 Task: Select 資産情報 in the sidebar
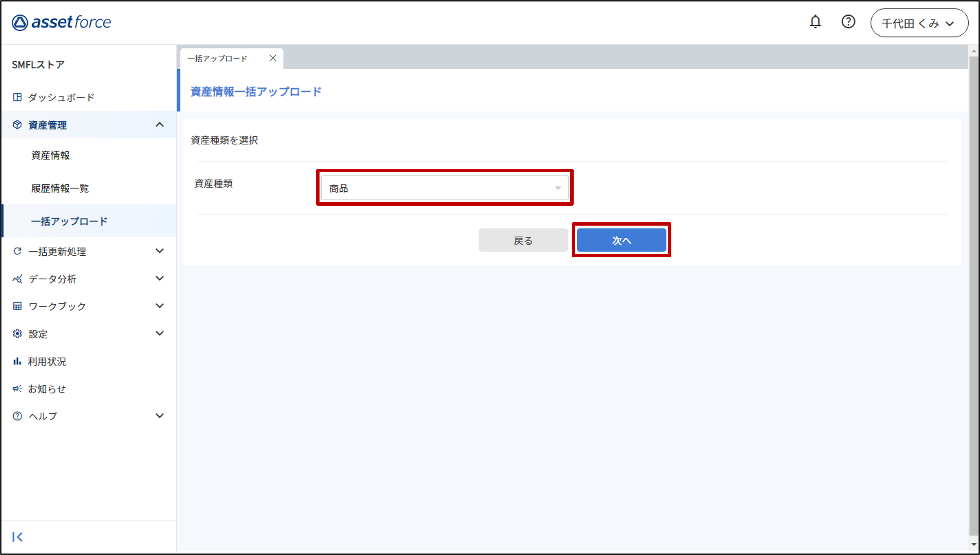pyautogui.click(x=50, y=155)
